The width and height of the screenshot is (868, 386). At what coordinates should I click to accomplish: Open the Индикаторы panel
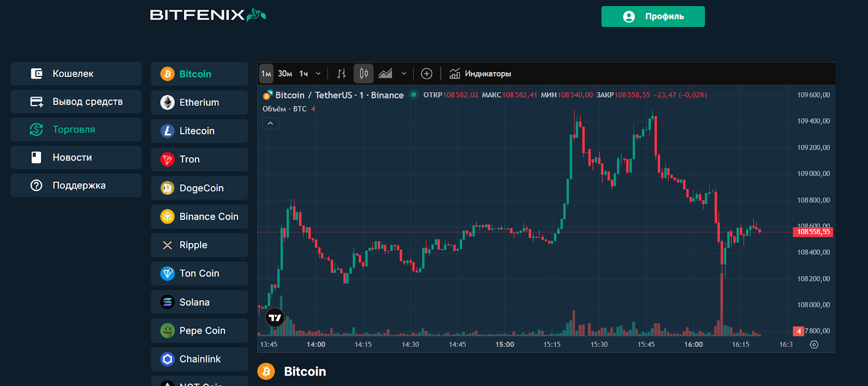tap(481, 74)
